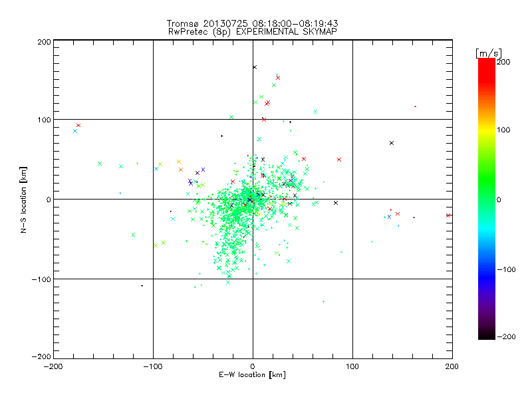This screenshot has height=399, width=532.
Task: Click the small green dot at lower right, below -100
Action: [323, 301]
